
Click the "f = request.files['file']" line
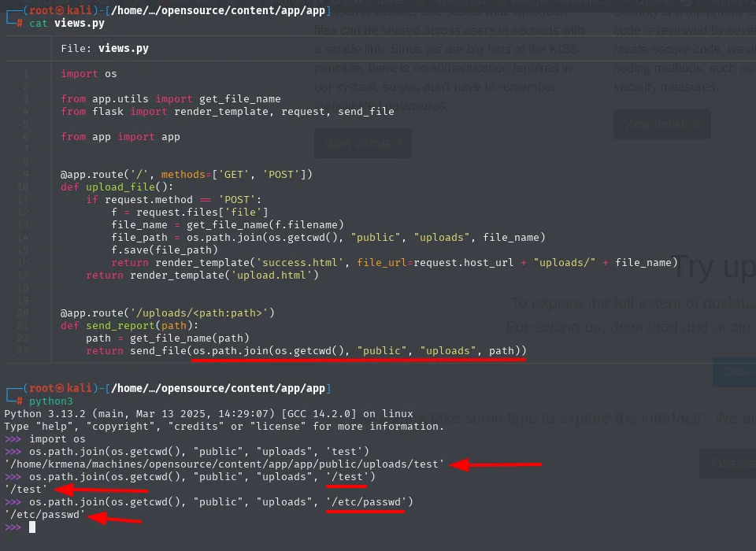(190, 212)
